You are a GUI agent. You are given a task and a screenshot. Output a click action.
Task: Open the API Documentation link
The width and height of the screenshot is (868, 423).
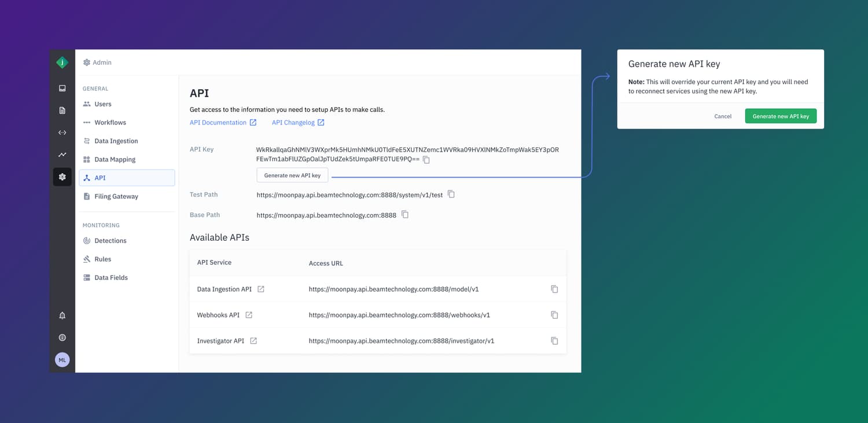(x=223, y=123)
